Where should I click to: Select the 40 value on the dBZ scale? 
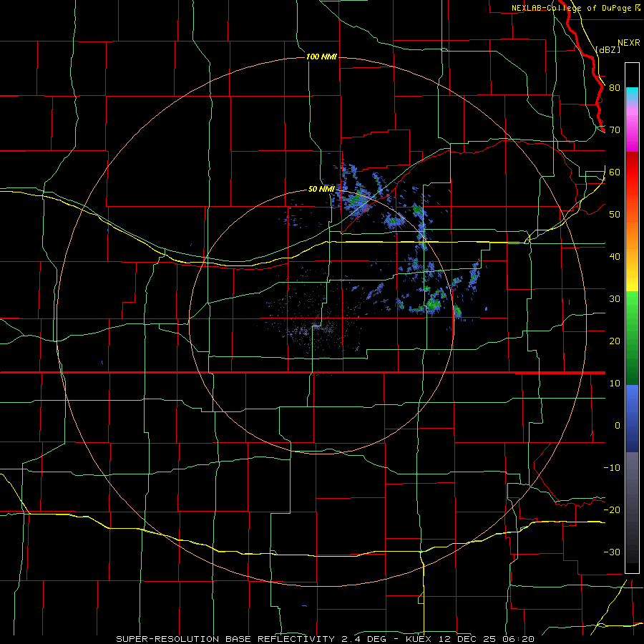click(615, 257)
